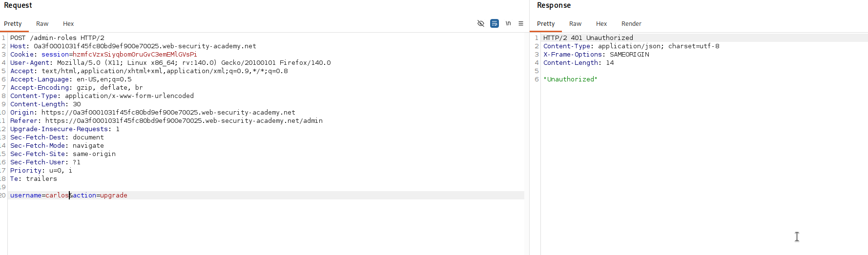868x255 pixels.
Task: Click the Request panel title
Action: tap(18, 5)
